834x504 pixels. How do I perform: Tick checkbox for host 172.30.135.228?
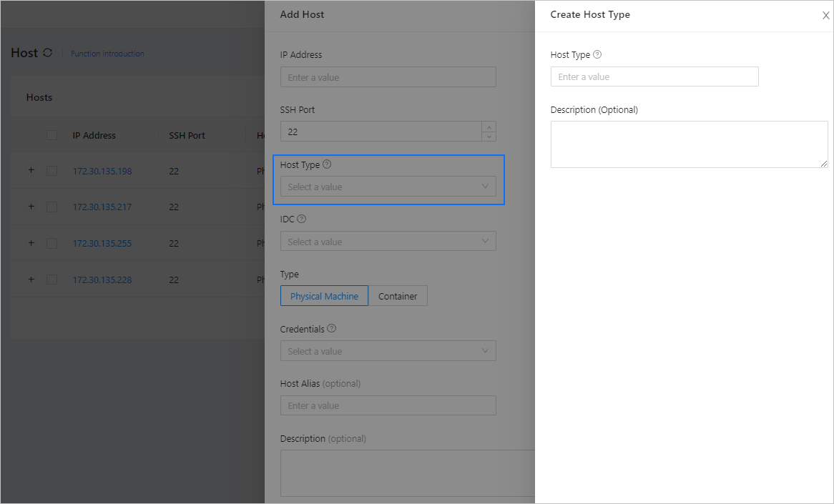pyautogui.click(x=51, y=280)
